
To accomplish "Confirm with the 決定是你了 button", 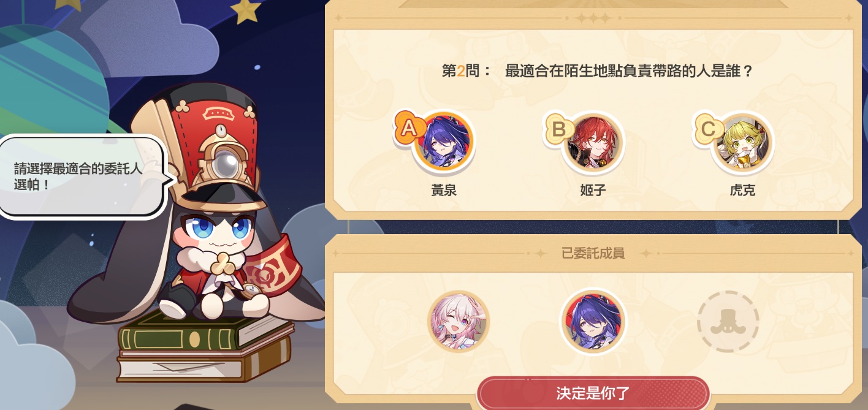I will point(593,393).
